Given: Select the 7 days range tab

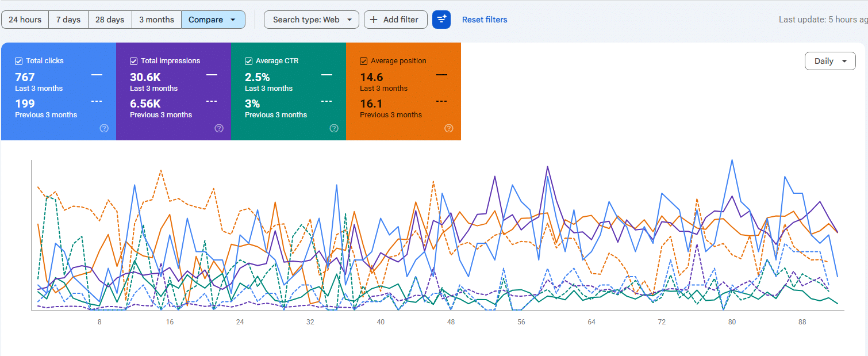Looking at the screenshot, I should pyautogui.click(x=68, y=20).
